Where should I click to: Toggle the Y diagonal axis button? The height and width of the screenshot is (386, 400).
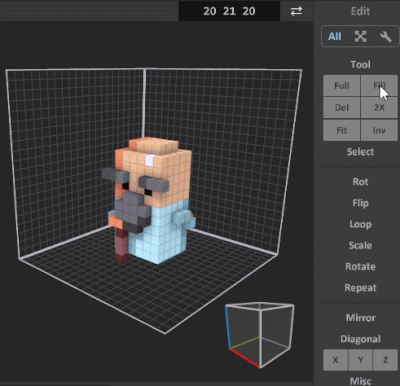click(360, 360)
